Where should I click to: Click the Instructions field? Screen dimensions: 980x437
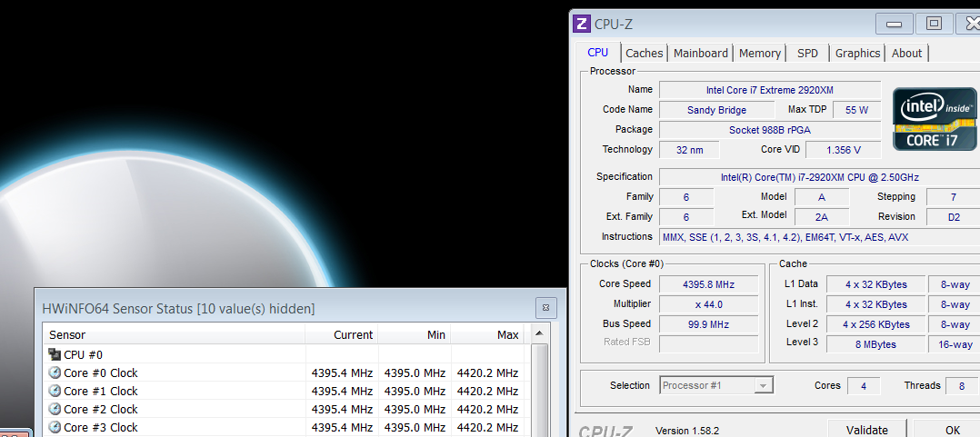(820, 237)
